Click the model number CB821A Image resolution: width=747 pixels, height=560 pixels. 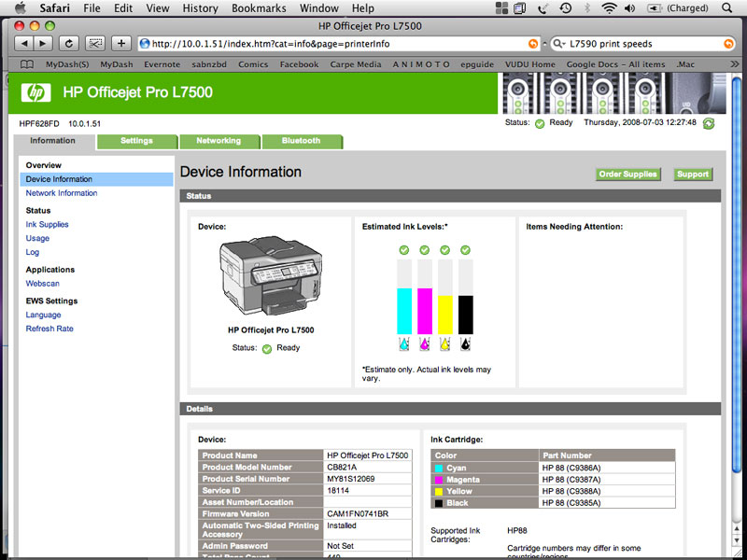pos(342,468)
